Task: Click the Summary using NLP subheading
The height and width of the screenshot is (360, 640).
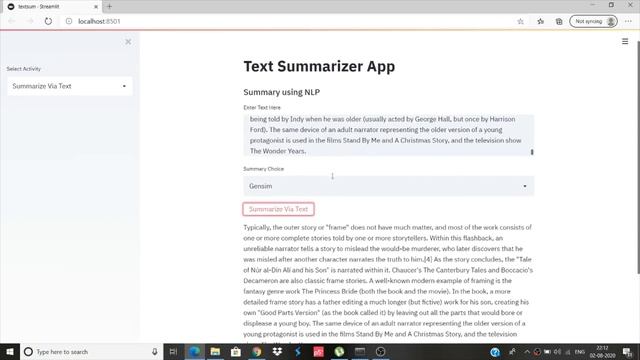Action: [282, 92]
